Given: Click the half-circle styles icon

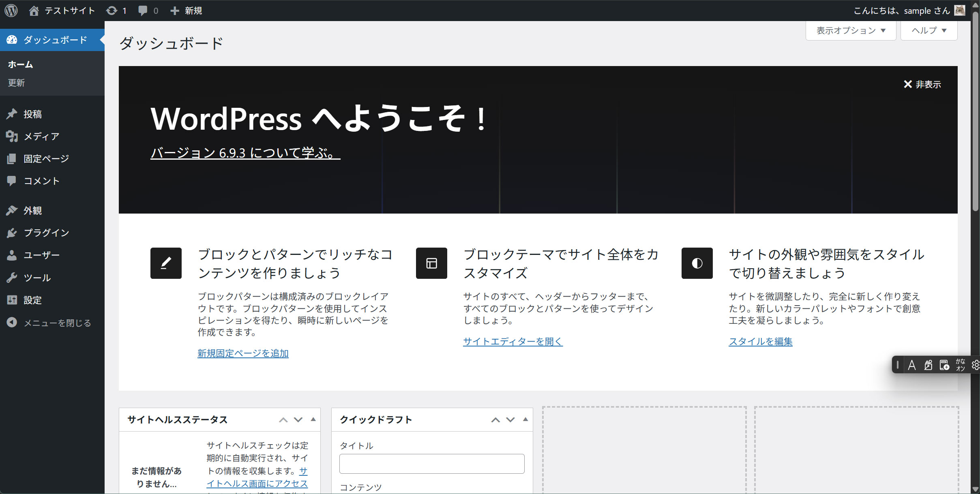Looking at the screenshot, I should click(x=697, y=263).
